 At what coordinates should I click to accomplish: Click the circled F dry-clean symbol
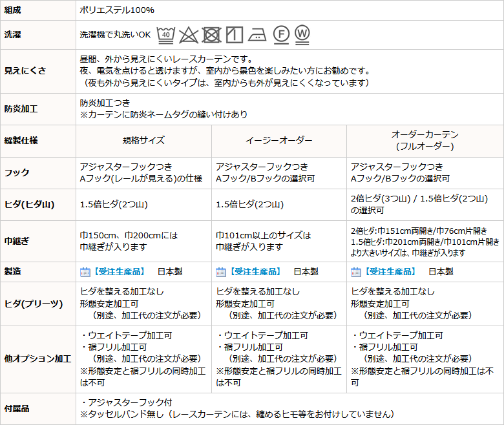pyautogui.click(x=280, y=34)
